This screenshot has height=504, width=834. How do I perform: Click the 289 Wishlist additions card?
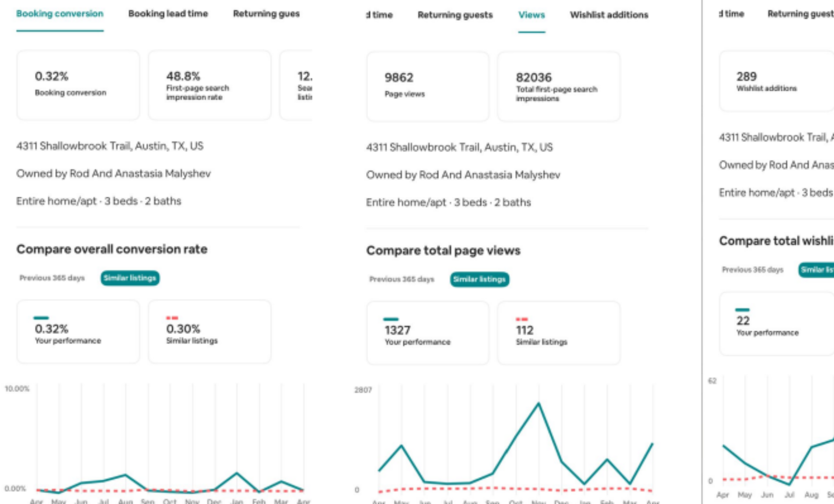coord(777,81)
